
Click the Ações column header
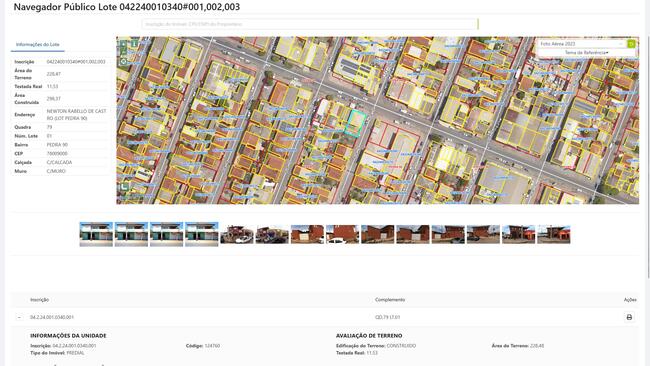coord(630,300)
